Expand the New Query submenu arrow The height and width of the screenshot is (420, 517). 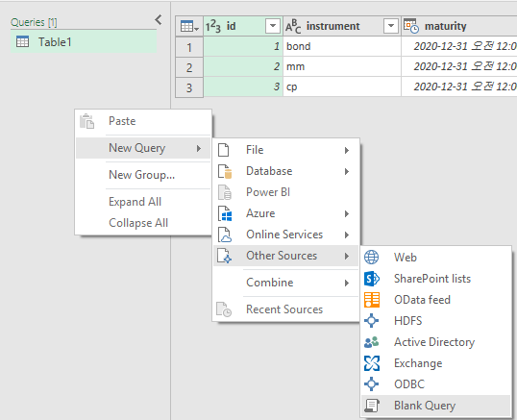[199, 148]
